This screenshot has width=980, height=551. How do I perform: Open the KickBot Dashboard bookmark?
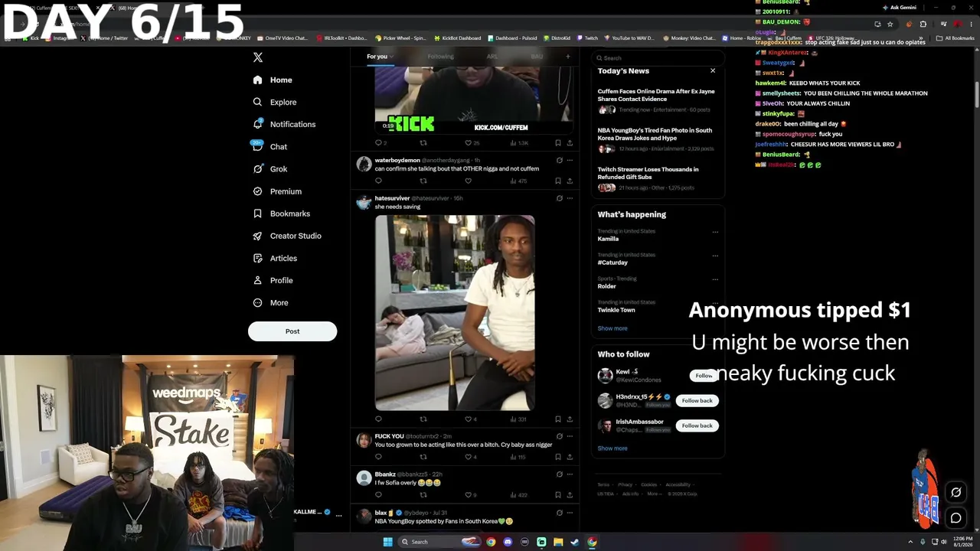click(x=457, y=38)
